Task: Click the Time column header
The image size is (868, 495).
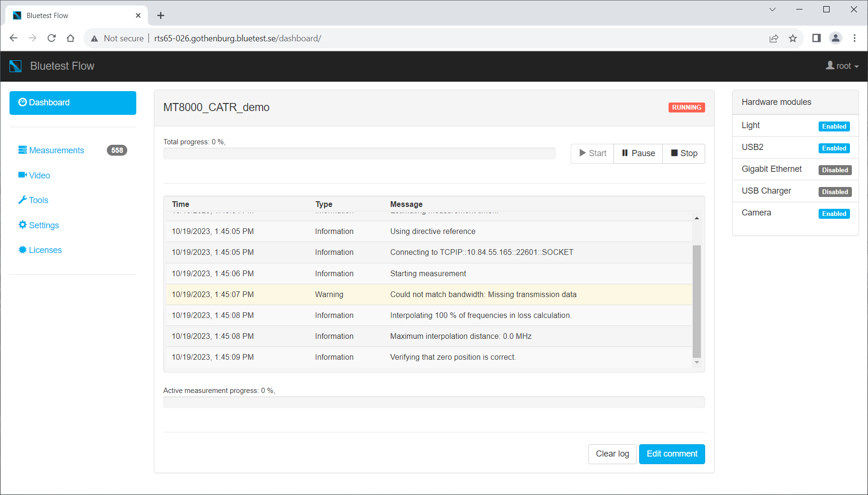Action: coord(180,204)
